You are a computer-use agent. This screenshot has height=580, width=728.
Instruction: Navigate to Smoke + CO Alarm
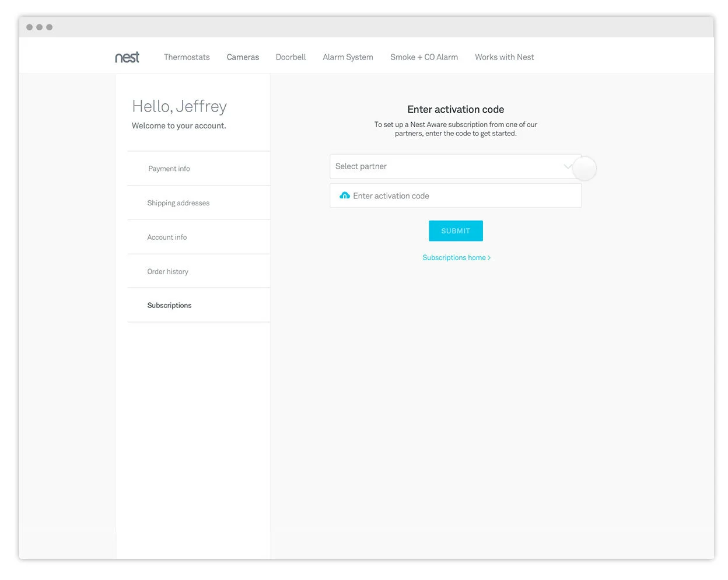(424, 57)
